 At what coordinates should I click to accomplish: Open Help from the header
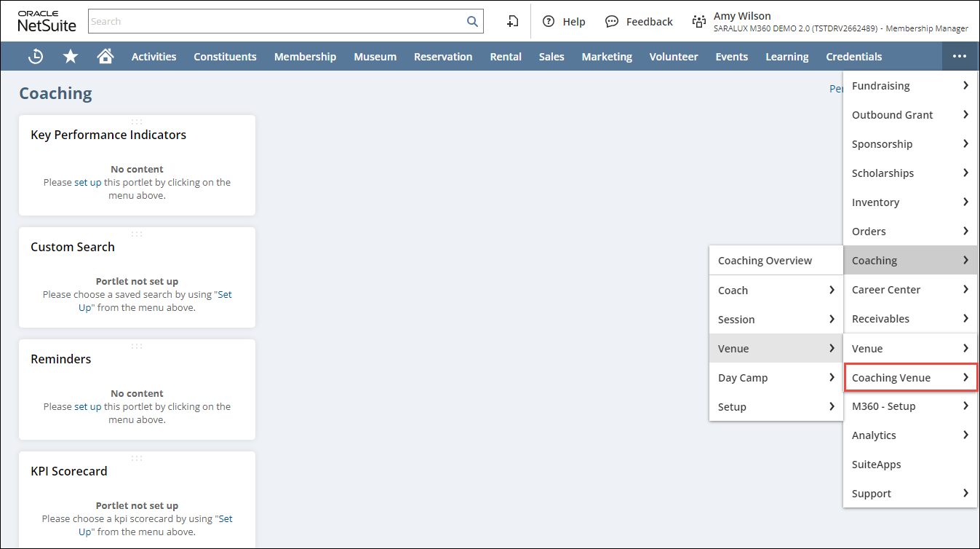(x=565, y=22)
